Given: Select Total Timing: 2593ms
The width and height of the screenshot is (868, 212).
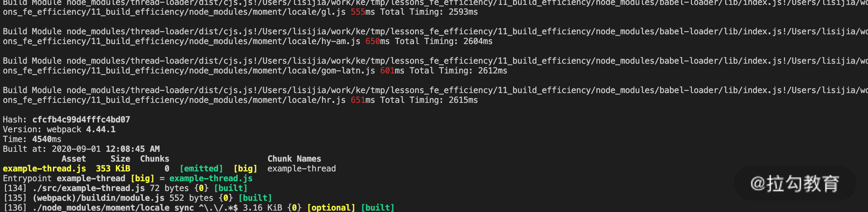Looking at the screenshot, I should click(429, 12).
